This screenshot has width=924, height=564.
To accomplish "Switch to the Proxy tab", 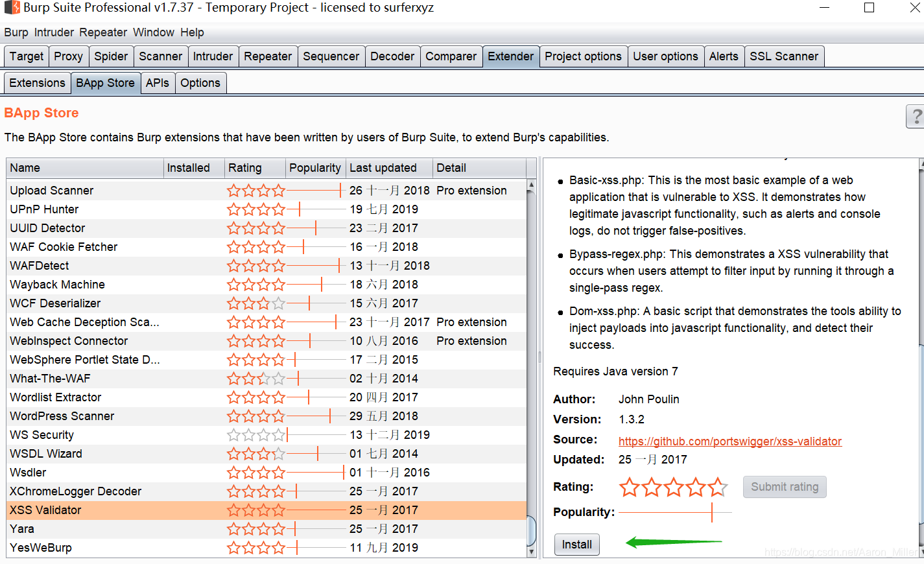I will point(68,56).
